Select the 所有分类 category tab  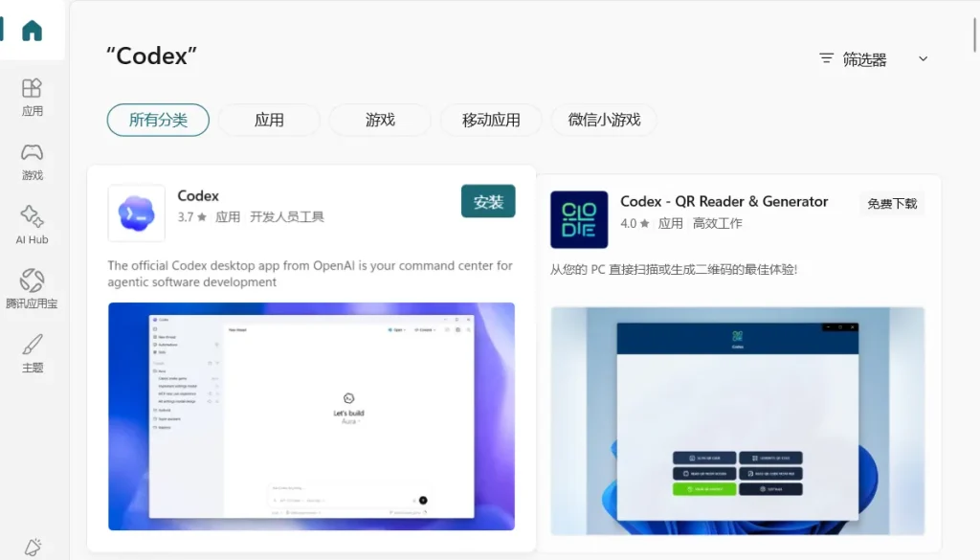(x=158, y=120)
